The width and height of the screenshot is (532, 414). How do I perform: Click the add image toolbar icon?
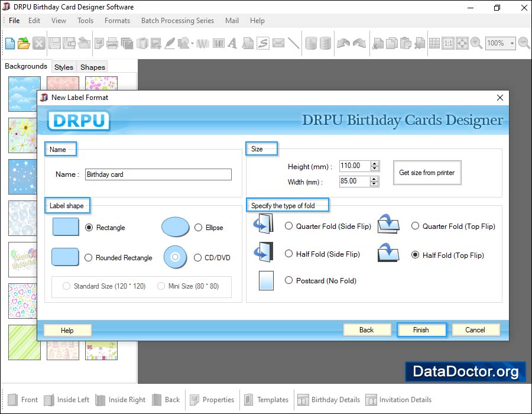(155, 43)
